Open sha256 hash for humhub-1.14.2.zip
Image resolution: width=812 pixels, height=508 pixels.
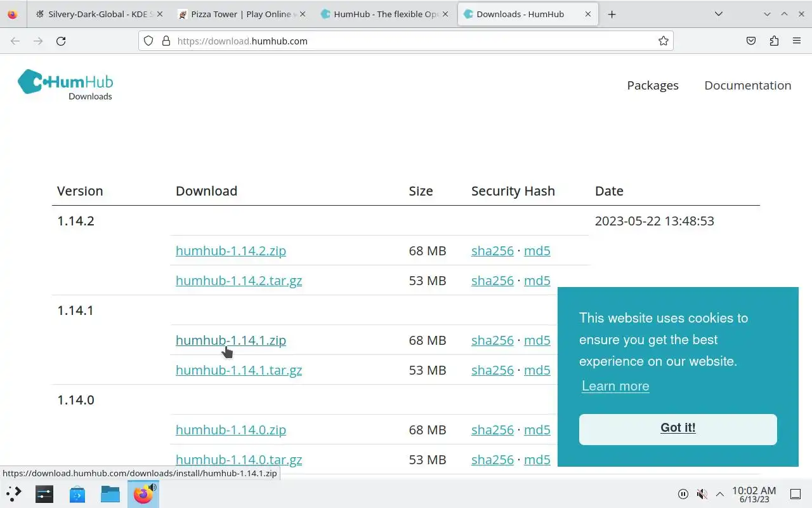pyautogui.click(x=492, y=251)
